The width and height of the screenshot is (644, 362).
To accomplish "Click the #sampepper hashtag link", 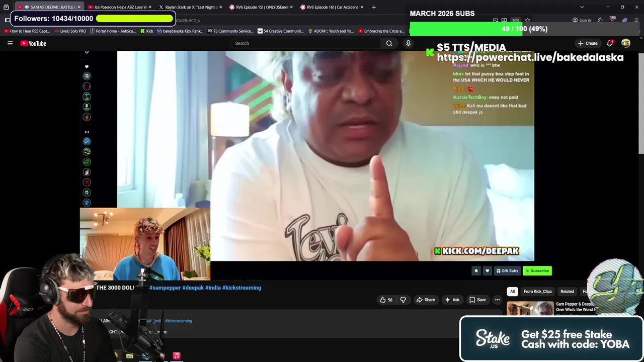I will 165,288.
